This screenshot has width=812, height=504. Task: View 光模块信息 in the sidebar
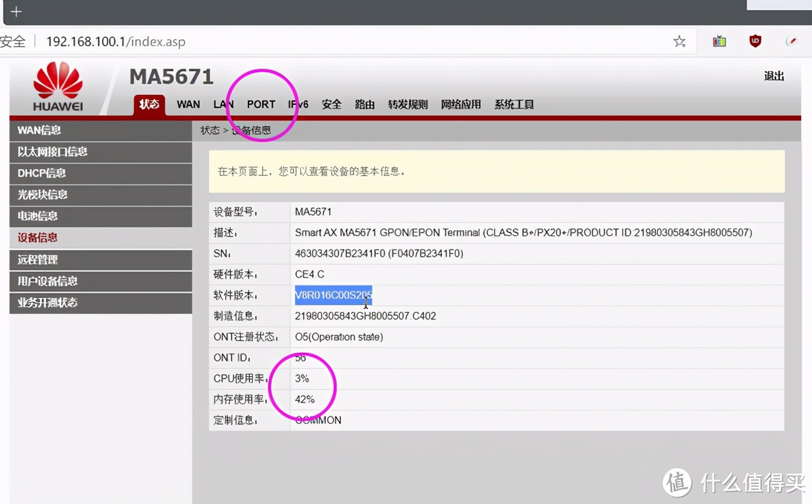click(101, 195)
